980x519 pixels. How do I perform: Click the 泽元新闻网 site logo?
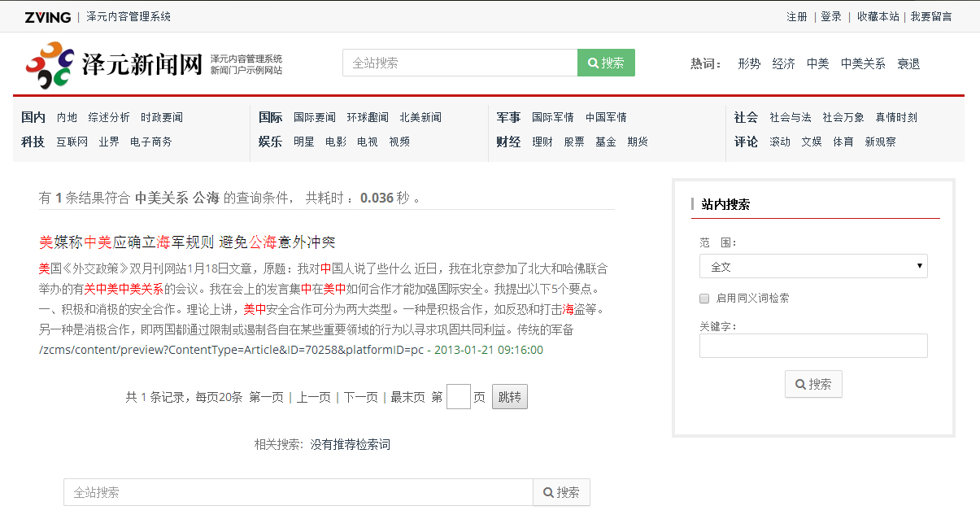pyautogui.click(x=114, y=64)
